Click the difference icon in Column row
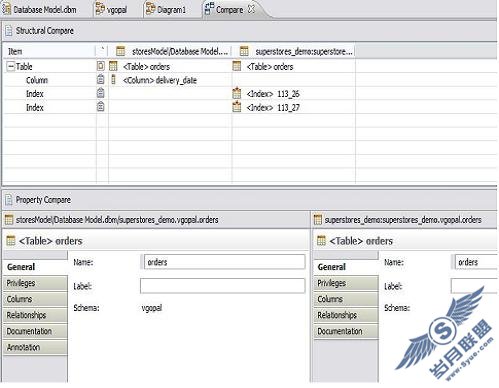 pos(100,79)
